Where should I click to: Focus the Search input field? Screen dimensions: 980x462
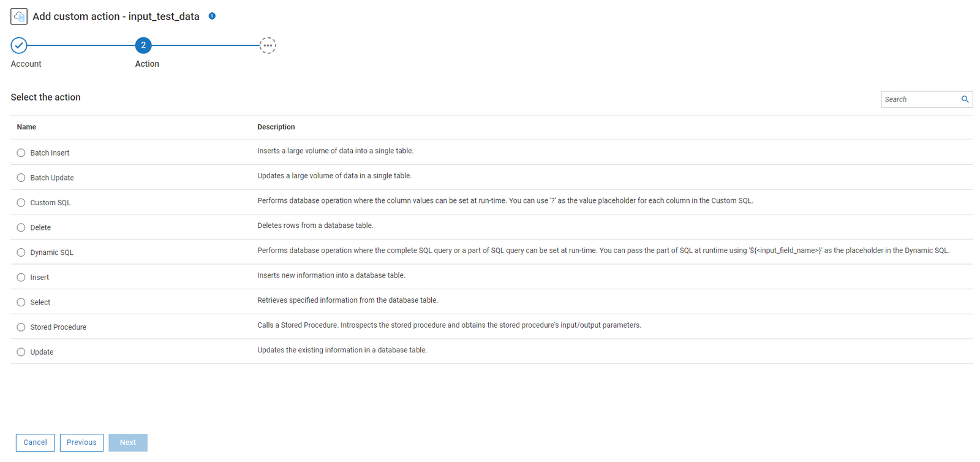tap(919, 99)
